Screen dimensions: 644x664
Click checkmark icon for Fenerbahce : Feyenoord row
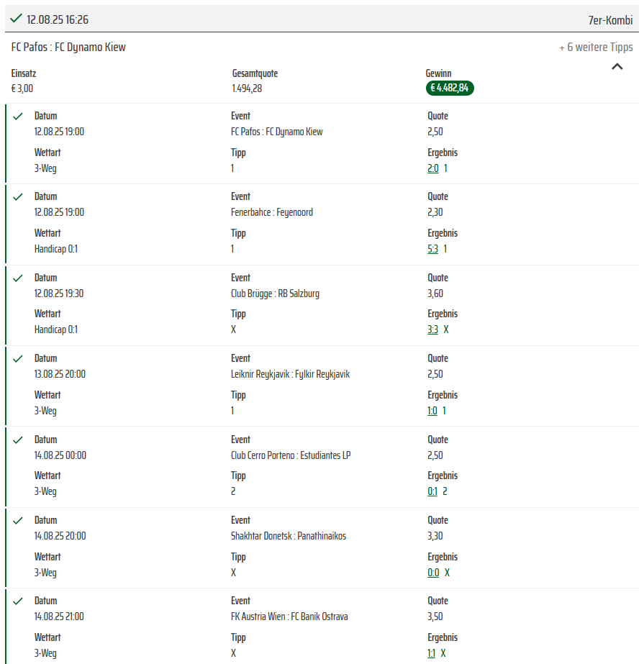pyautogui.click(x=18, y=197)
